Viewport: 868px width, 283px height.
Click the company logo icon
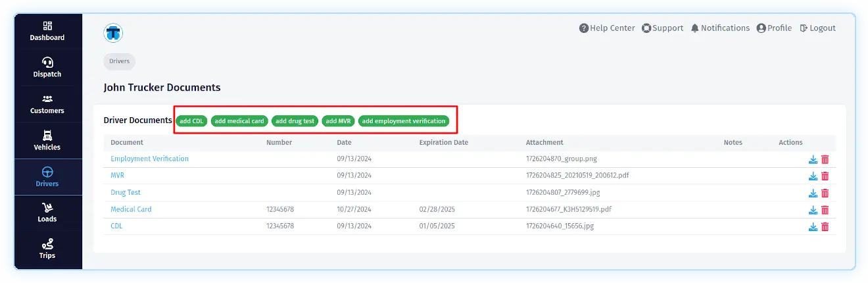[x=113, y=32]
